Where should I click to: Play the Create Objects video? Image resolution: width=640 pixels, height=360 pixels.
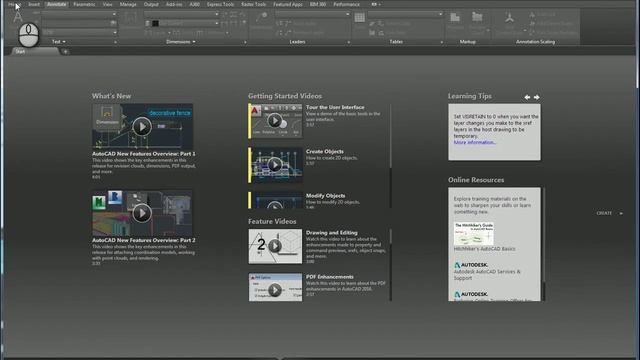275,165
